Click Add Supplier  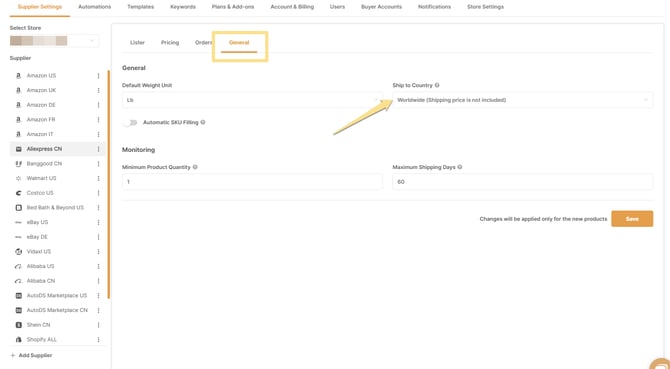click(31, 355)
